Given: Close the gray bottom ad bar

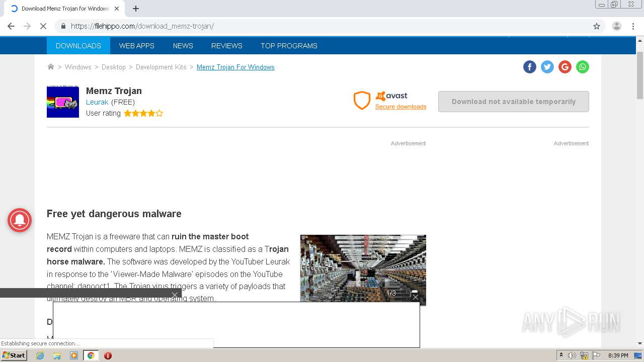Looking at the screenshot, I should [175, 295].
